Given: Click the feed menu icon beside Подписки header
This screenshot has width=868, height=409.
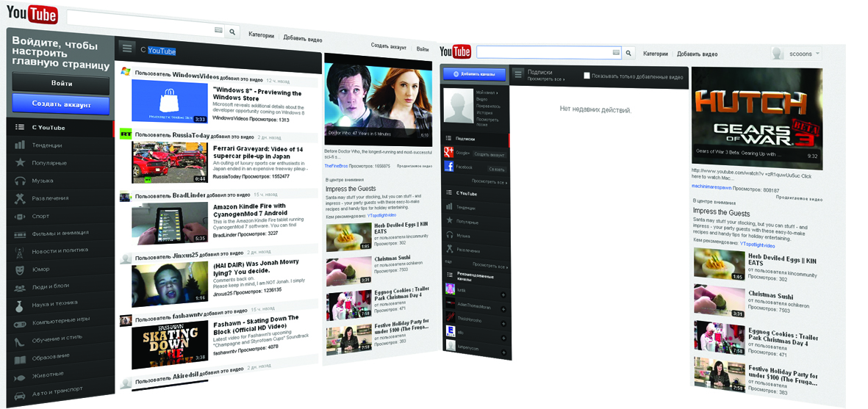Looking at the screenshot, I should pyautogui.click(x=518, y=74).
